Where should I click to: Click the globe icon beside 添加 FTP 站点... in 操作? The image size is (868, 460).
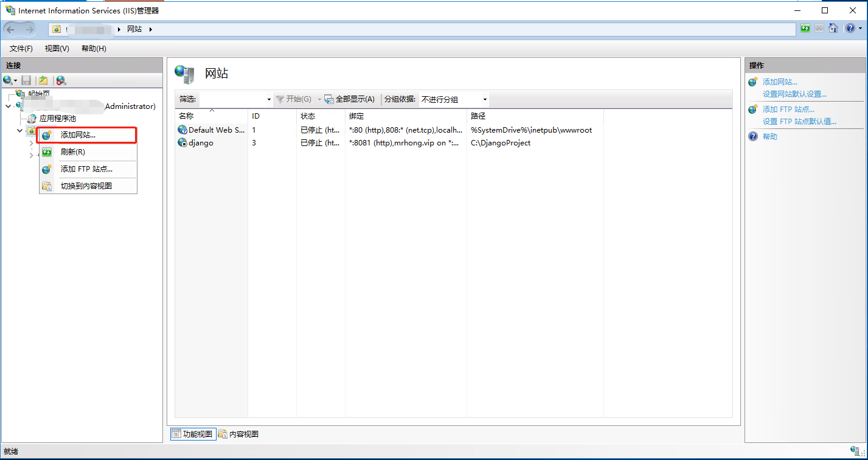click(753, 110)
